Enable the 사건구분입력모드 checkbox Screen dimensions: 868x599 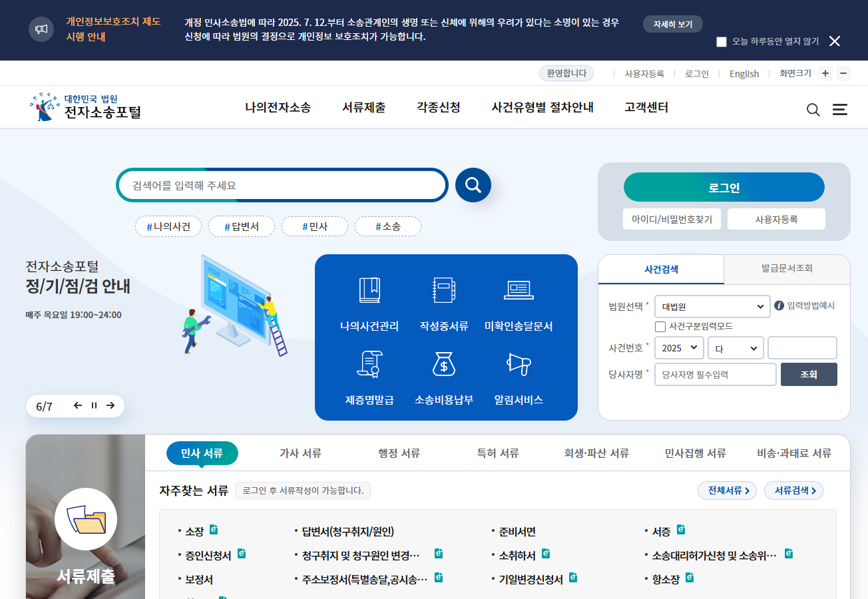pyautogui.click(x=660, y=326)
